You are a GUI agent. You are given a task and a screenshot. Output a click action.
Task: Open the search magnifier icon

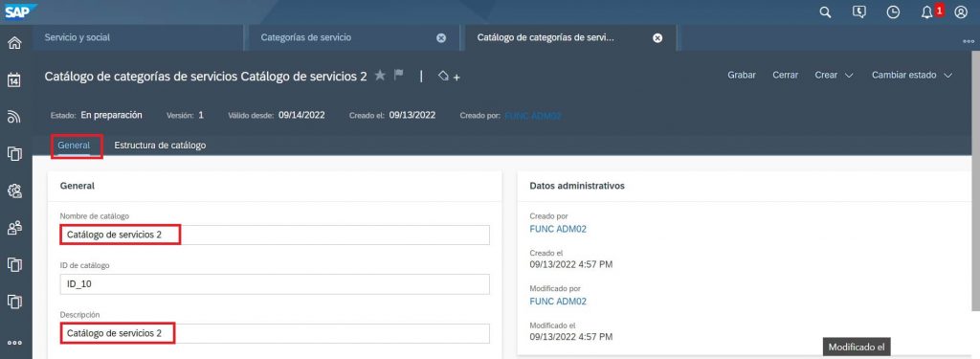coord(825,12)
